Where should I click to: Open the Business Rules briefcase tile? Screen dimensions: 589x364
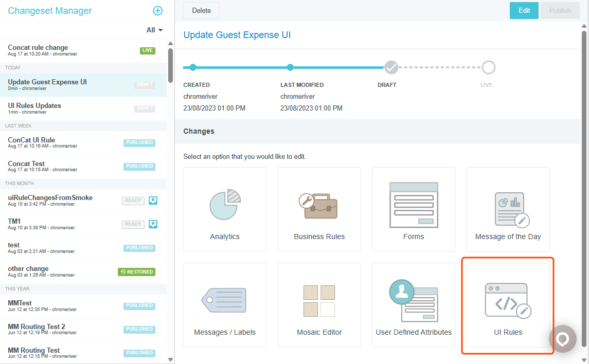pos(319,209)
